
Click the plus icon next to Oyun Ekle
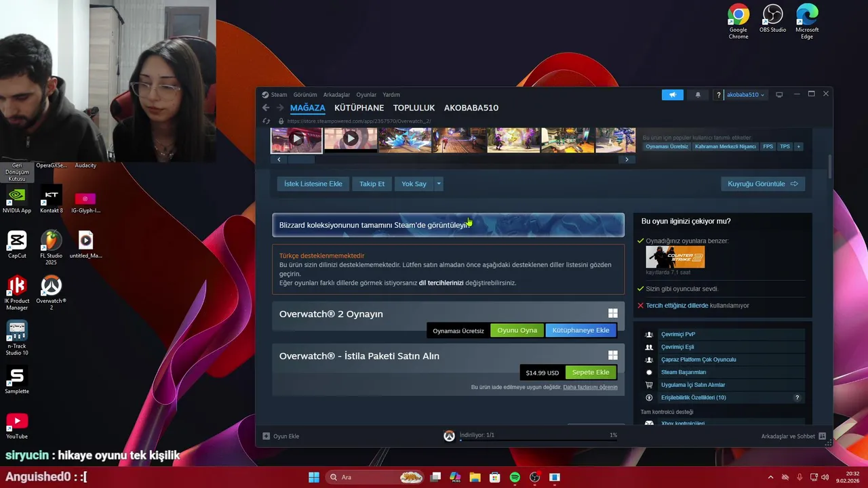267,436
